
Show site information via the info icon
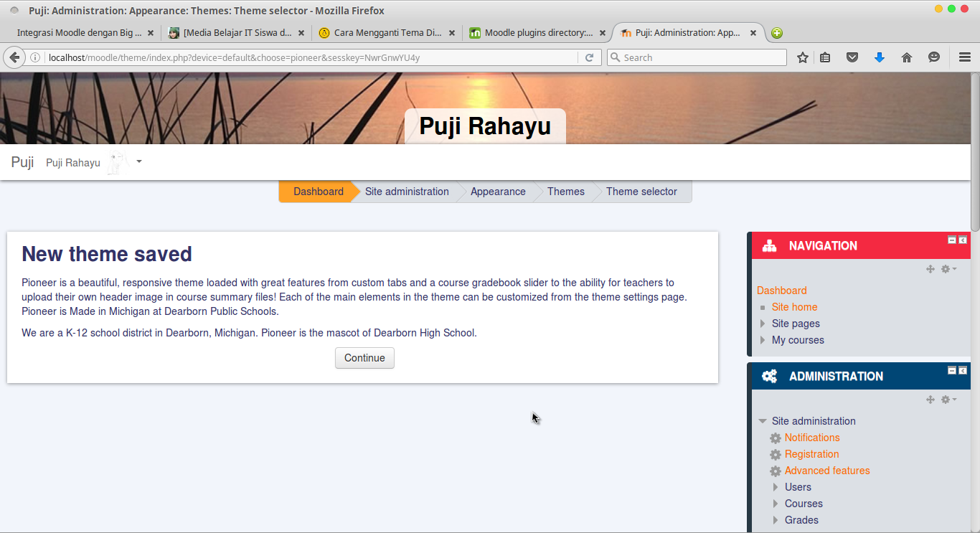click(34, 57)
